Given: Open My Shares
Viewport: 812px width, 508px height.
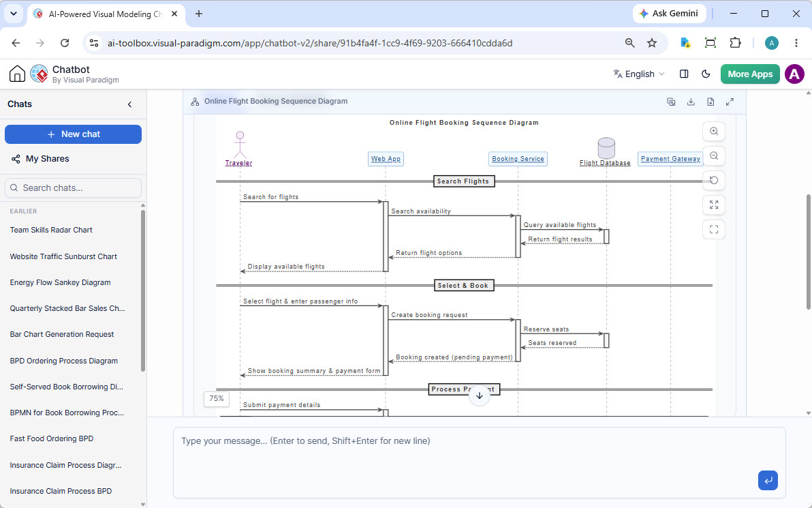Looking at the screenshot, I should coord(40,159).
